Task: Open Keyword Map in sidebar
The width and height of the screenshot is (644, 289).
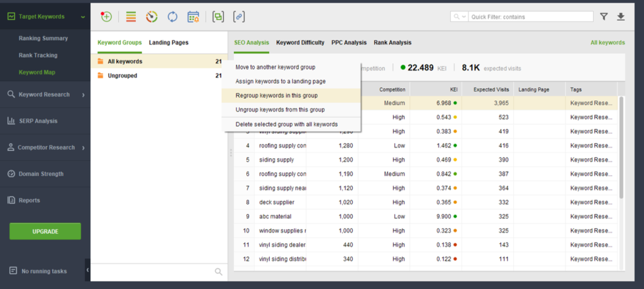Action: [x=37, y=72]
